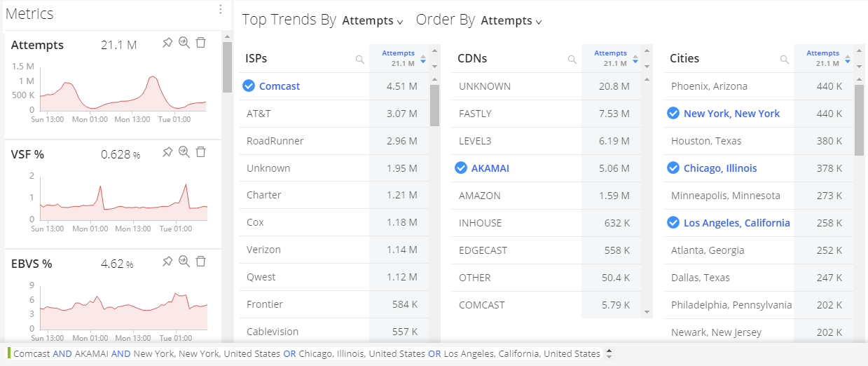This screenshot has height=366, width=868.
Task: Uncheck the Comcast ISP filter
Action: [x=248, y=86]
